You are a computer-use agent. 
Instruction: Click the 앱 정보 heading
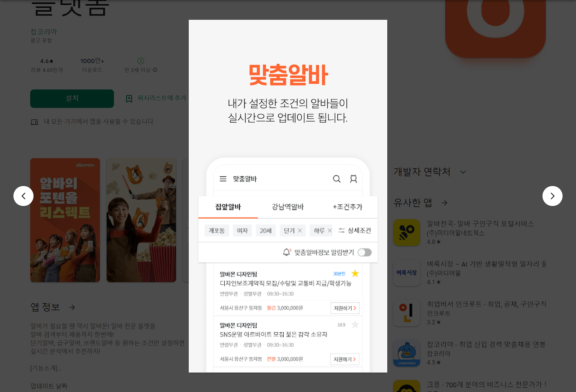[45, 307]
